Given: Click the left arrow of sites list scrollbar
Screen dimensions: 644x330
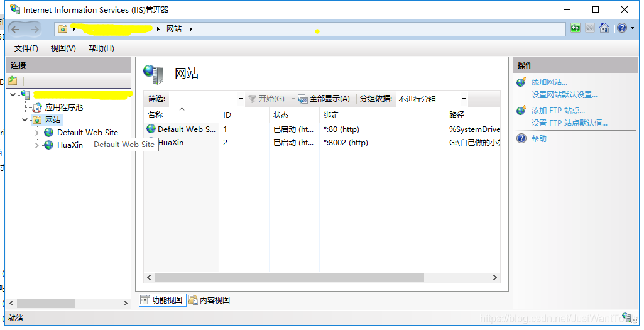Looking at the screenshot, I should coord(149,277).
